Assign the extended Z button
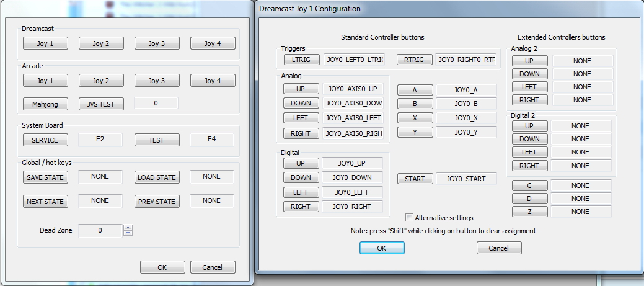 [x=529, y=212]
